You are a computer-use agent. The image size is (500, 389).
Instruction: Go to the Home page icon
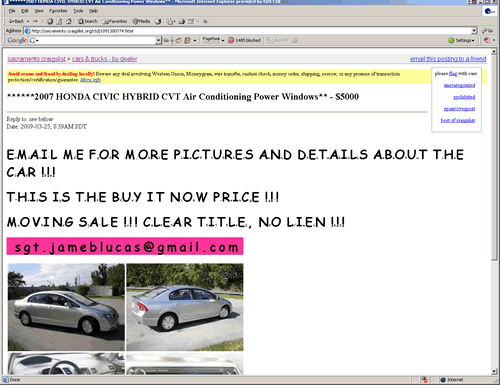68,21
